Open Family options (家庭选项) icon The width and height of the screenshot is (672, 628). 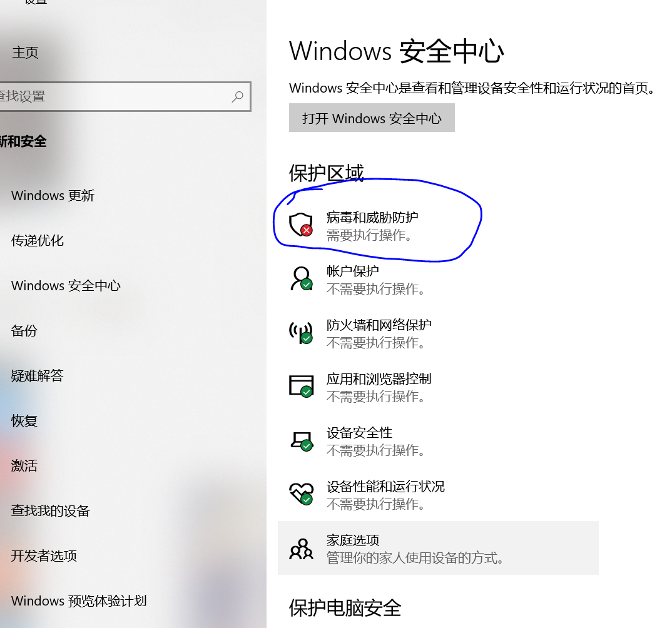(x=301, y=548)
